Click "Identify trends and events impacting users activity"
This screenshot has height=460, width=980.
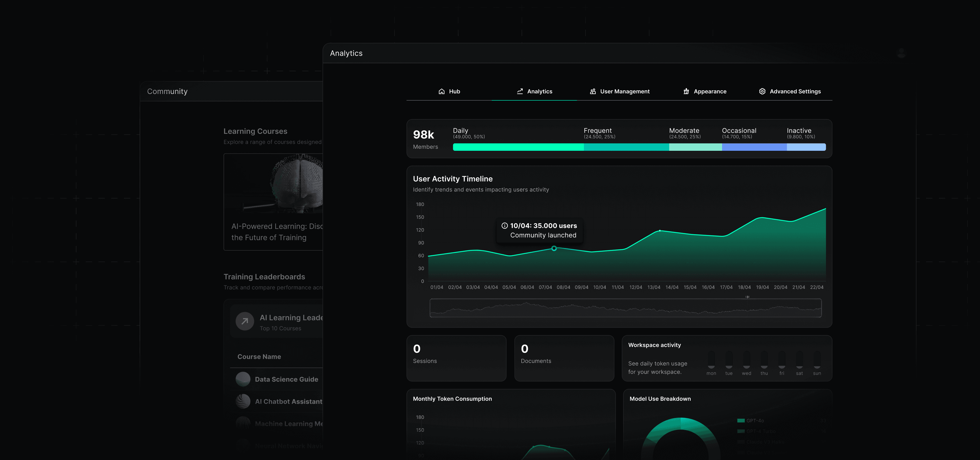click(x=481, y=190)
